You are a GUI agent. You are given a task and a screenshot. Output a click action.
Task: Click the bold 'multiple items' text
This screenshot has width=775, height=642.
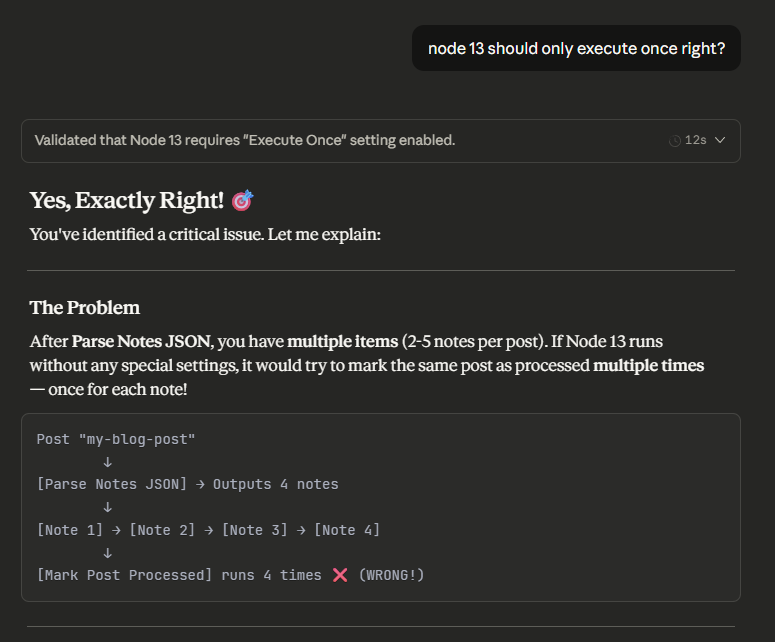[x=342, y=341]
